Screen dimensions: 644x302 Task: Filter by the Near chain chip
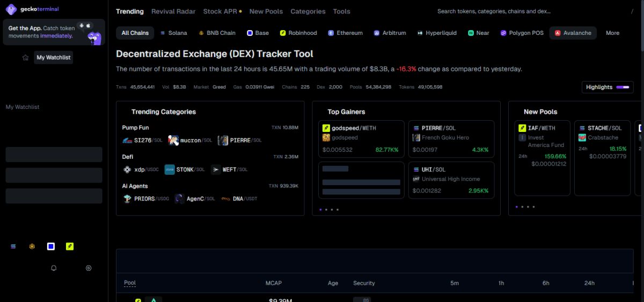click(x=479, y=33)
